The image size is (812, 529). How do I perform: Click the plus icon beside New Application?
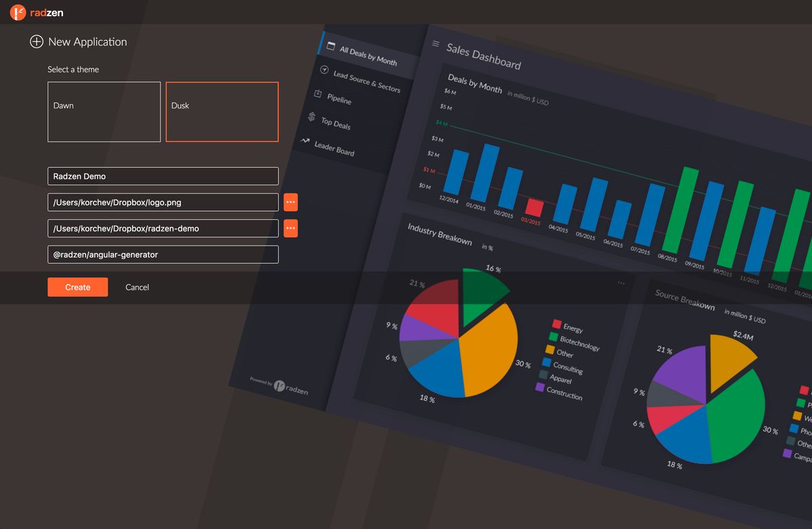click(x=35, y=41)
